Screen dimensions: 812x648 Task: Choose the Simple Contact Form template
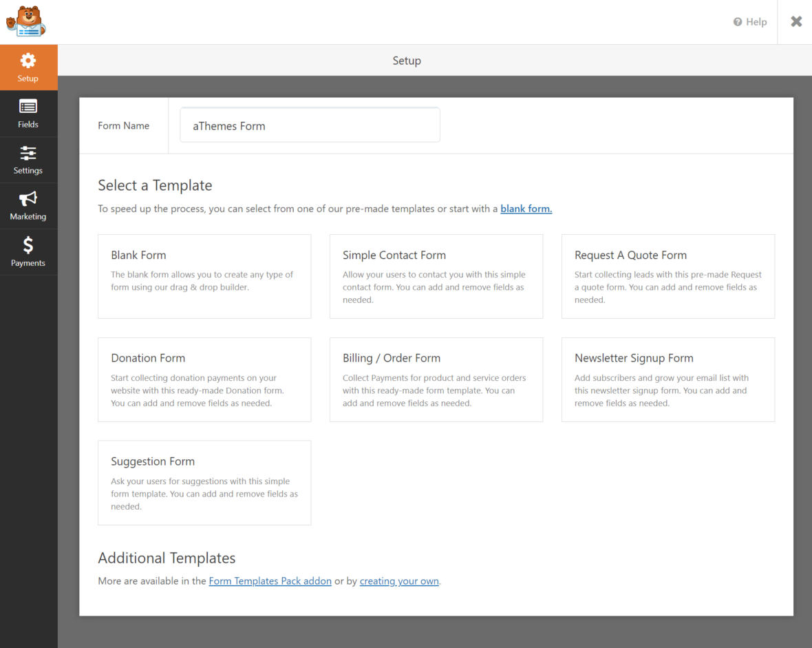[436, 276]
